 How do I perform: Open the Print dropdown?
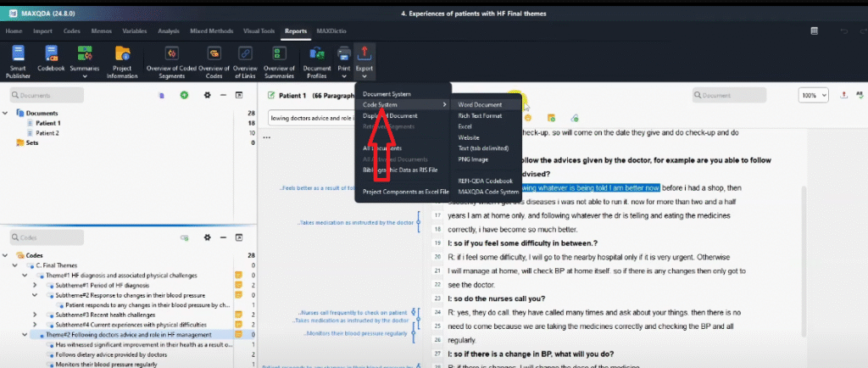click(x=344, y=62)
